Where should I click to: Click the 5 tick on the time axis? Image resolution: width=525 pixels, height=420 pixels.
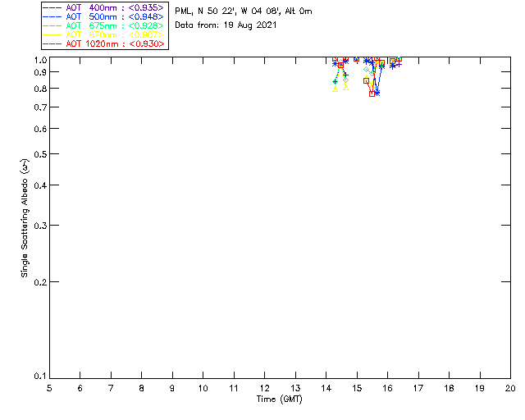[x=49, y=387]
